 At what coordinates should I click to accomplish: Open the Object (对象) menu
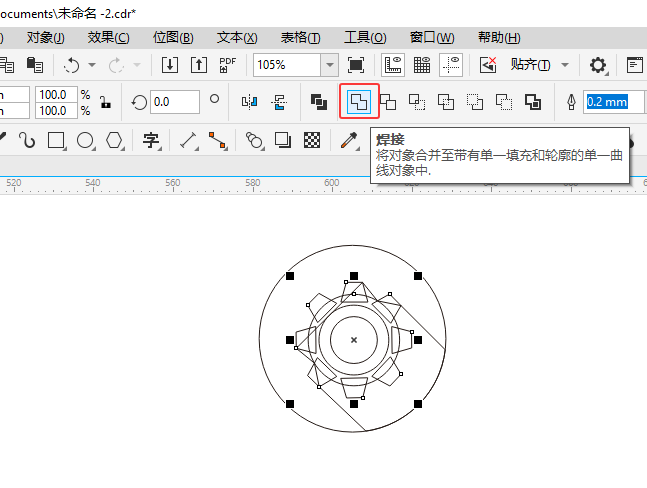tap(45, 38)
